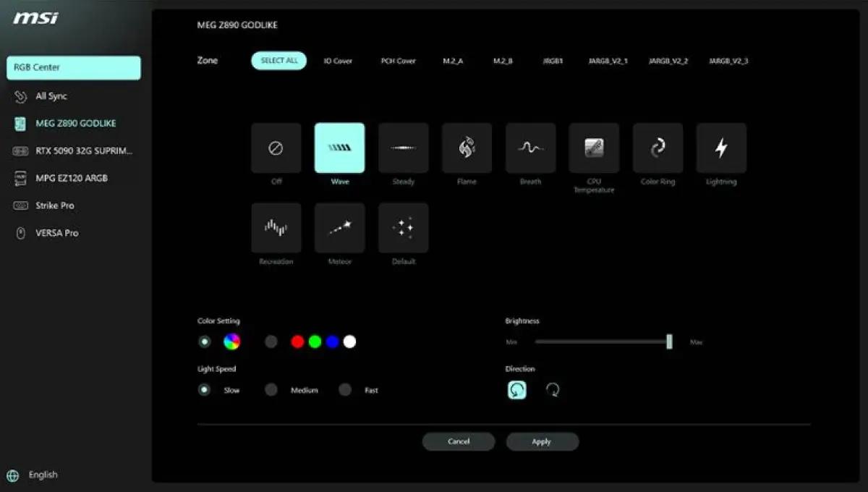
Task: Choose the Meteor lighting effect
Action: click(339, 228)
